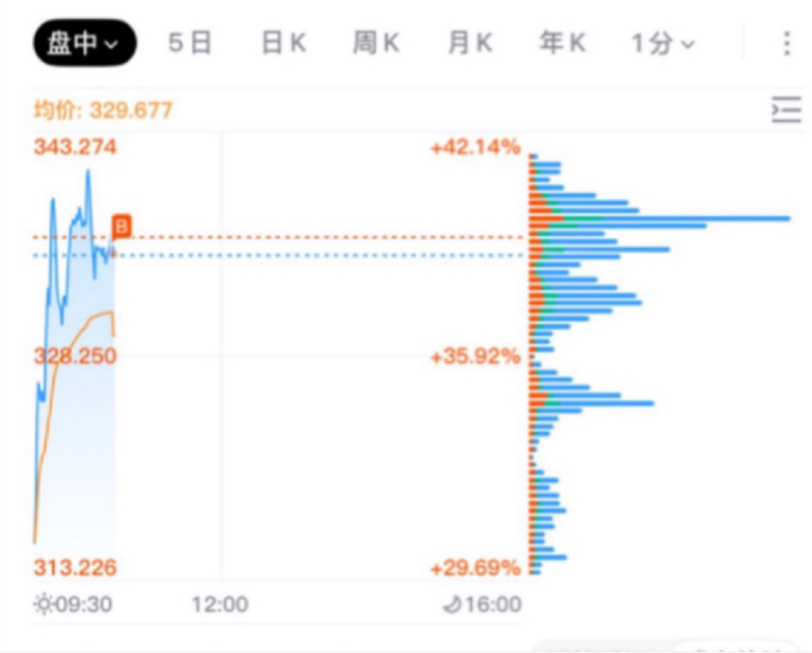Click the +35.92% percentage label
Screen dimensions: 812x653
[x=476, y=356]
